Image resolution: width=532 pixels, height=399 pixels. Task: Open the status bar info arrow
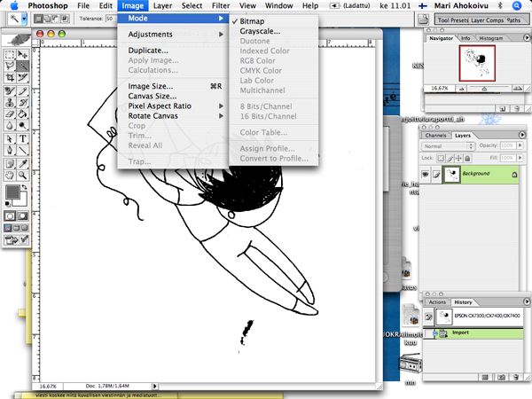(x=154, y=386)
